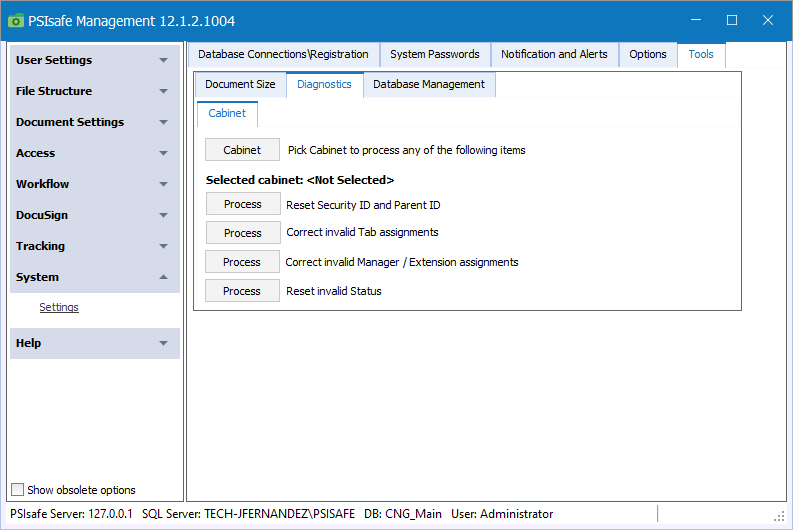793x530 pixels.
Task: Expand the Workflow section arrow
Action: (163, 185)
